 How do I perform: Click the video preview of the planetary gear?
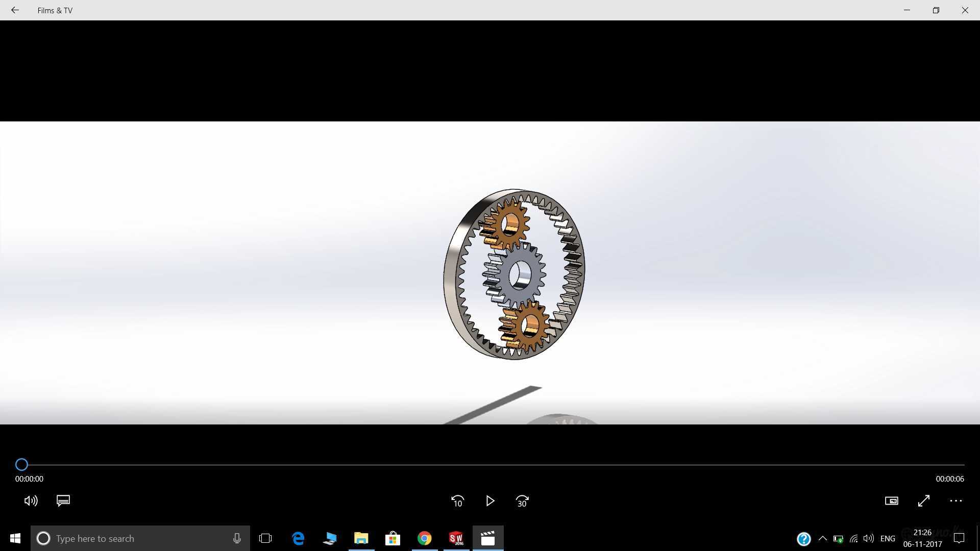pyautogui.click(x=490, y=273)
